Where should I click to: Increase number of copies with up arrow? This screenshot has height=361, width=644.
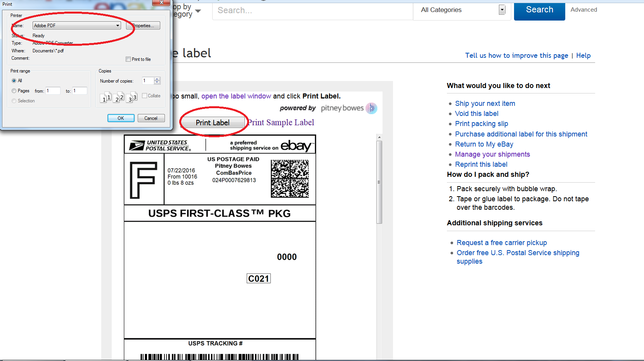pos(157,79)
